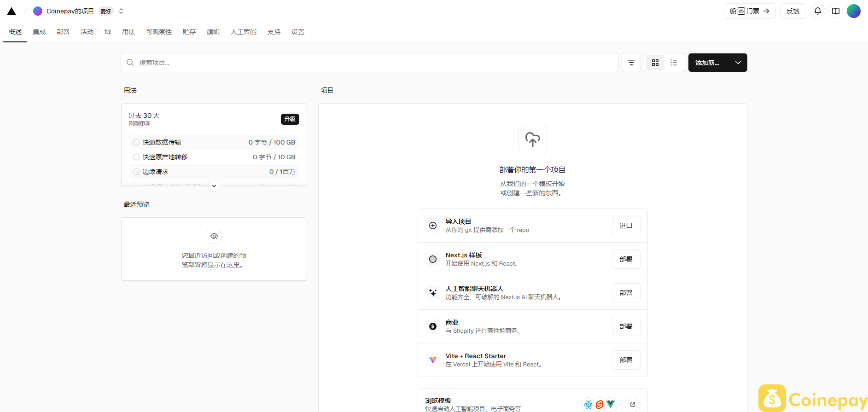
Task: Click the AI chatbot sparkle icon
Action: tap(433, 293)
